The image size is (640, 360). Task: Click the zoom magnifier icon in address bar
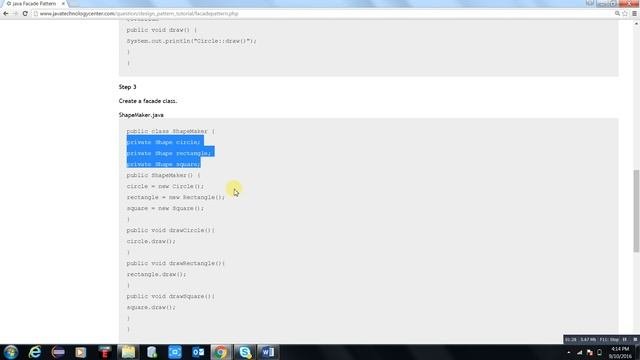pos(617,13)
